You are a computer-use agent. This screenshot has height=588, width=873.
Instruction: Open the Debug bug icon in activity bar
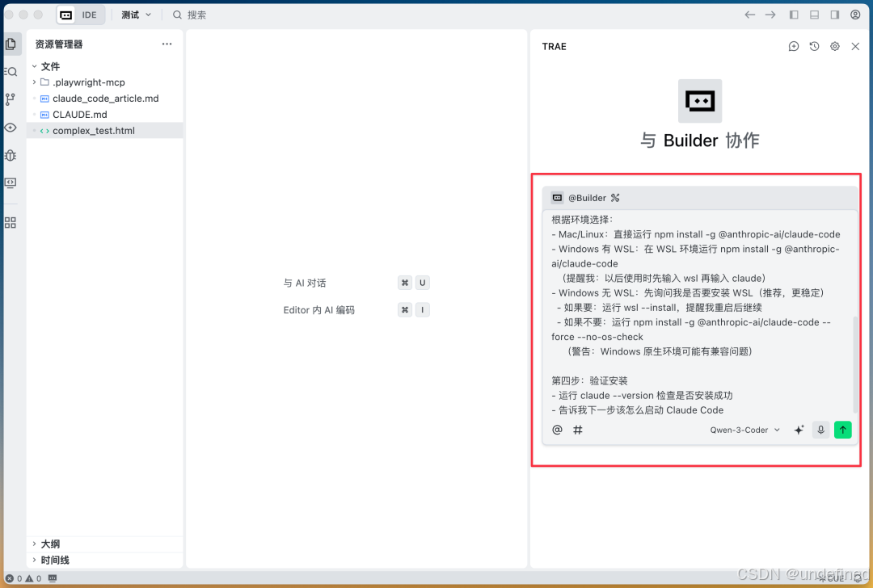11,155
